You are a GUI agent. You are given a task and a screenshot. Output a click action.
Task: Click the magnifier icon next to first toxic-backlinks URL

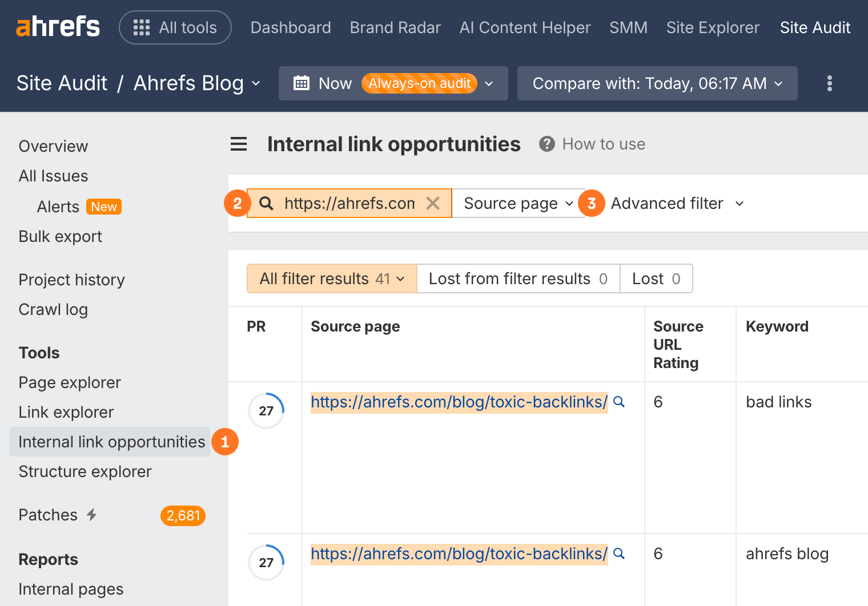pyautogui.click(x=619, y=402)
